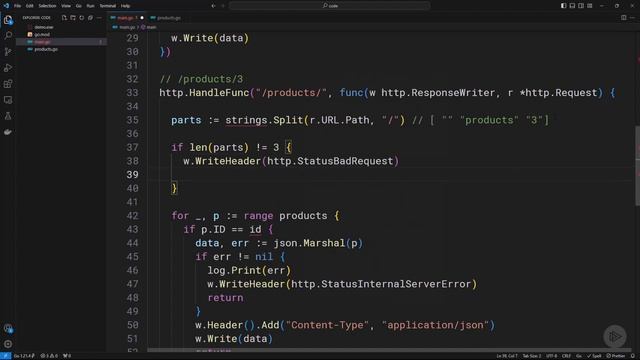Open the Accounts menu icon
640x360 pixels.
[8, 328]
